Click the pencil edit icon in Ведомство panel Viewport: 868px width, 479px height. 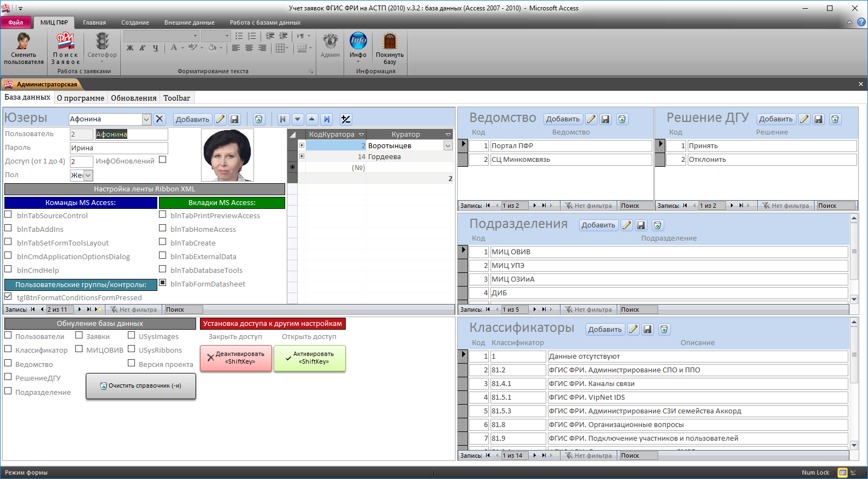click(x=591, y=119)
